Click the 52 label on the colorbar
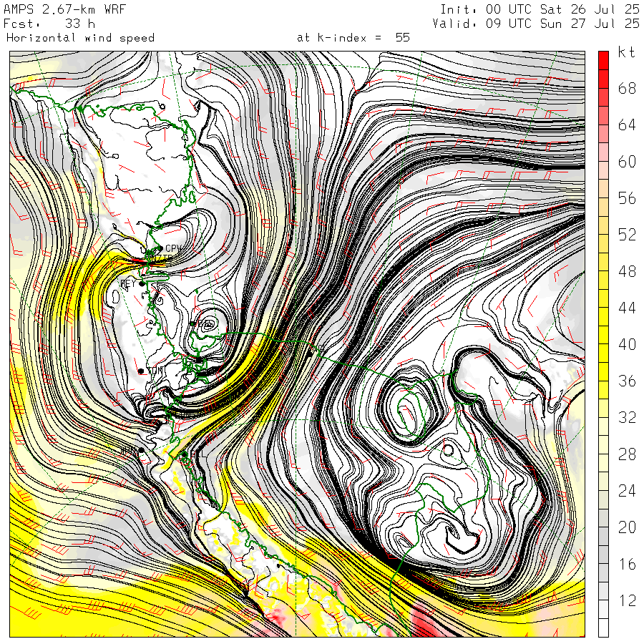 (x=627, y=235)
